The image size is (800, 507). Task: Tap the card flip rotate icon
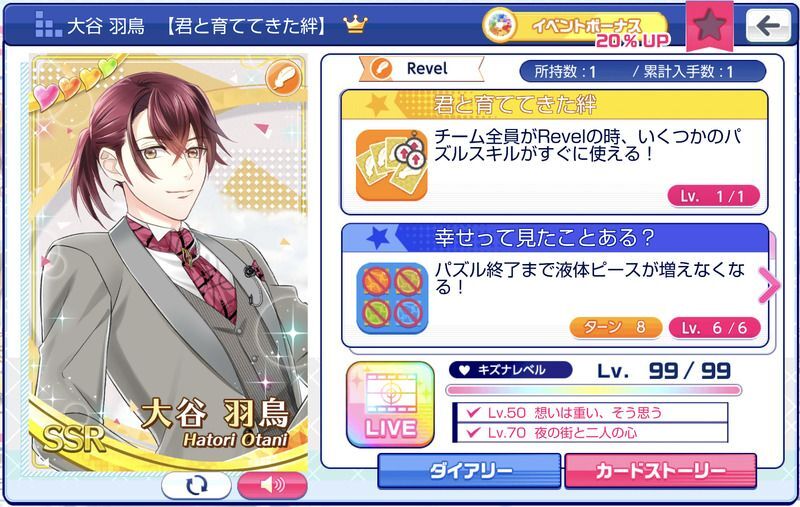196,485
